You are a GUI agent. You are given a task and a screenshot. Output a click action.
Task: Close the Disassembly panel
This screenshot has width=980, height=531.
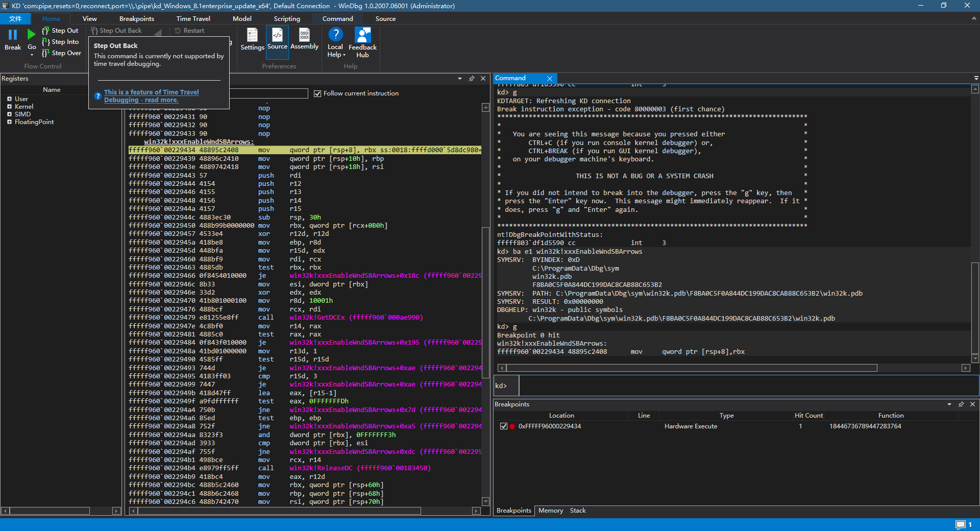click(x=483, y=79)
